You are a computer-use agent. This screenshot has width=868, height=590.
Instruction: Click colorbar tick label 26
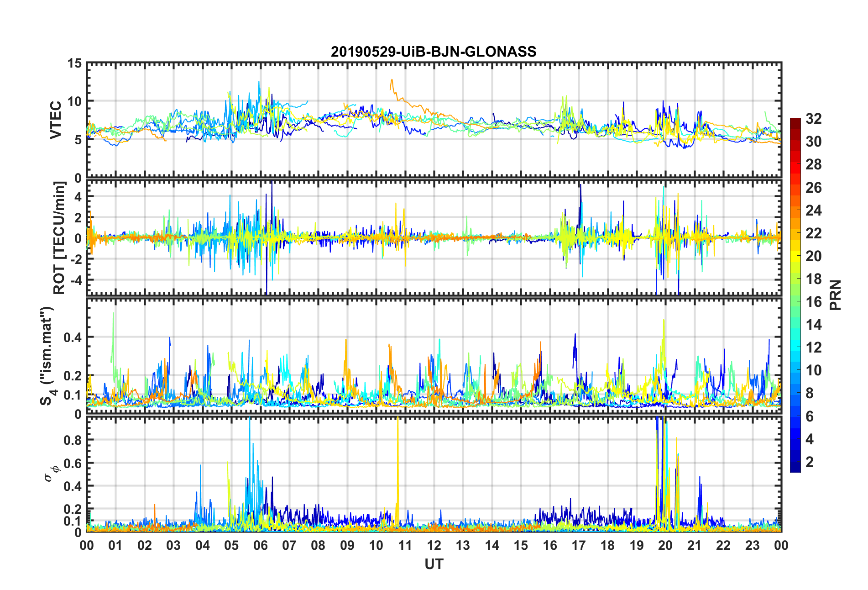point(814,187)
